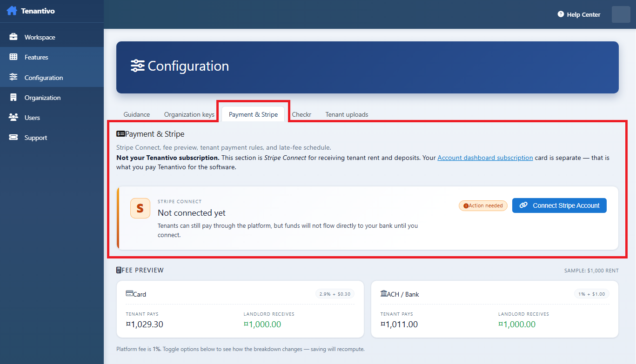Viewport: 636px width, 364px height.
Task: Click the Card tenant pays ¤1,029.30 value
Action: pyautogui.click(x=144, y=324)
